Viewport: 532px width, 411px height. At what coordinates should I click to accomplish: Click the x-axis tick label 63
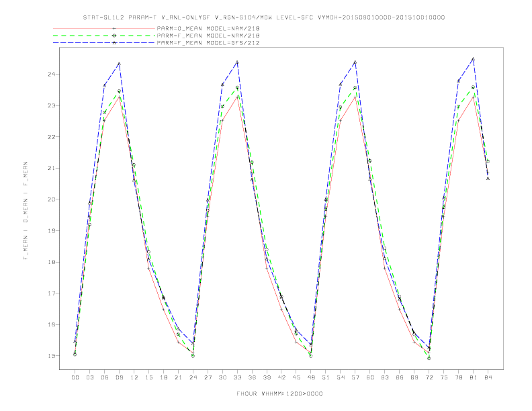tap(385, 377)
